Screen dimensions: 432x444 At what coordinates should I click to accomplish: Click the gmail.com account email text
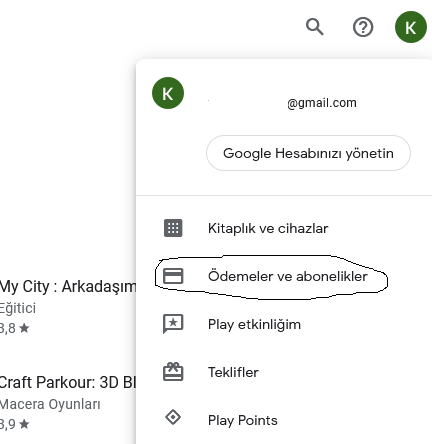(322, 103)
